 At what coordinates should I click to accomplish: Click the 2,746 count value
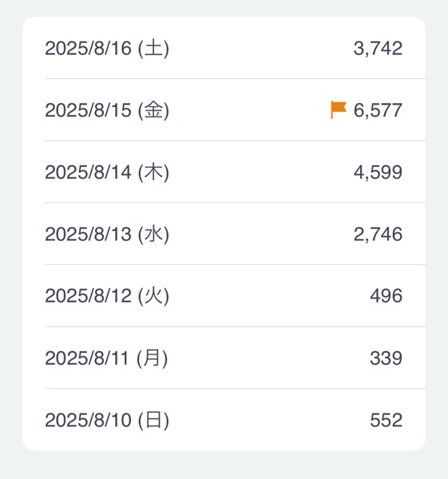pyautogui.click(x=378, y=234)
